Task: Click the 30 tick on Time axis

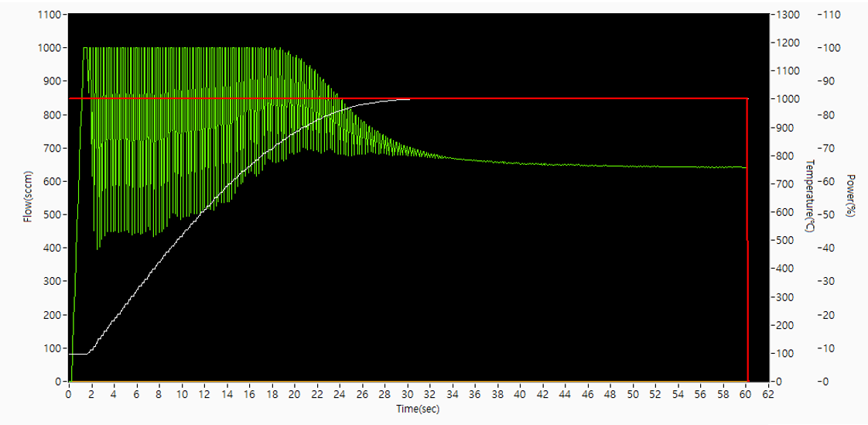Action: point(406,394)
